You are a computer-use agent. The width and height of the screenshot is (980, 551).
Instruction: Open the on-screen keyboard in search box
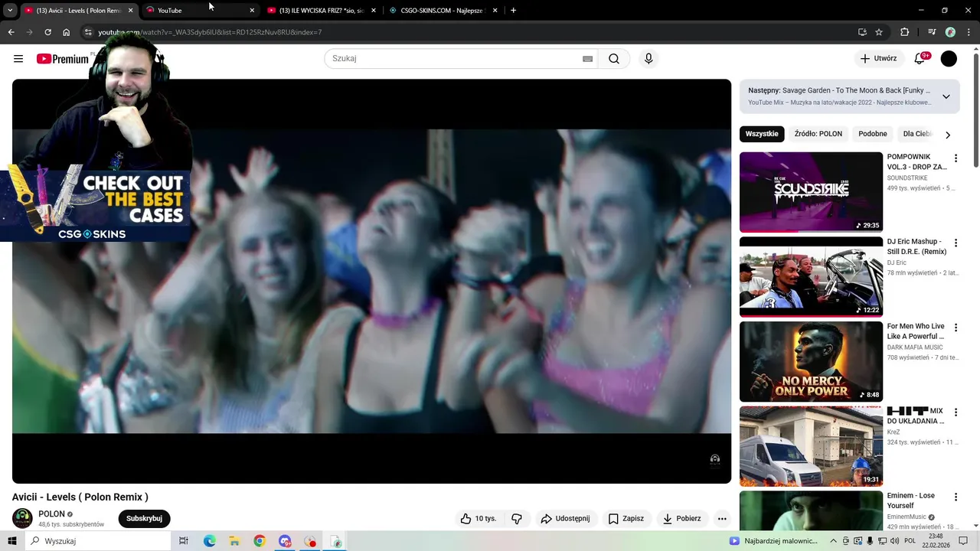click(x=587, y=59)
